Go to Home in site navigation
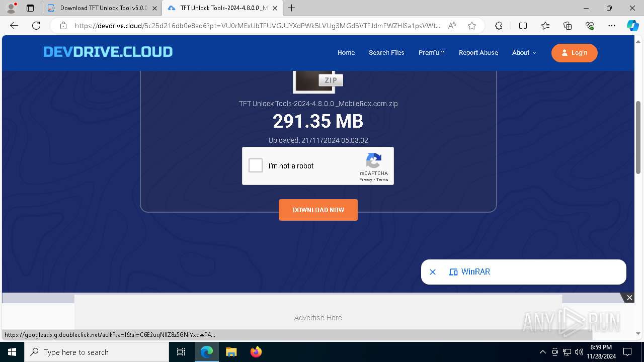 [346, 52]
